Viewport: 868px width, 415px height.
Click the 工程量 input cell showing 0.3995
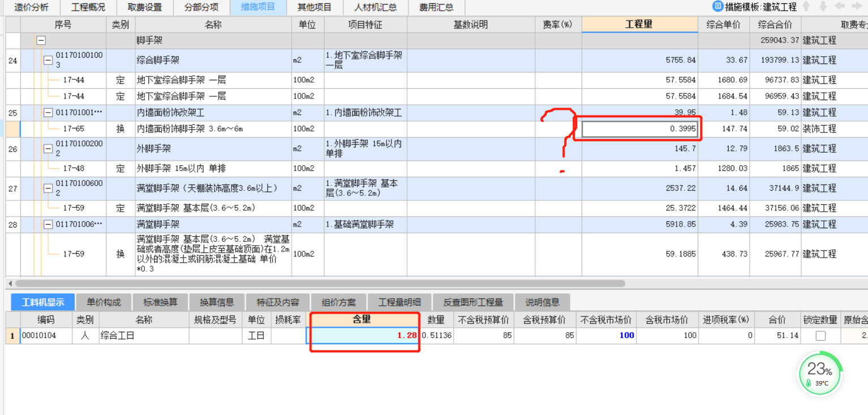tap(640, 129)
